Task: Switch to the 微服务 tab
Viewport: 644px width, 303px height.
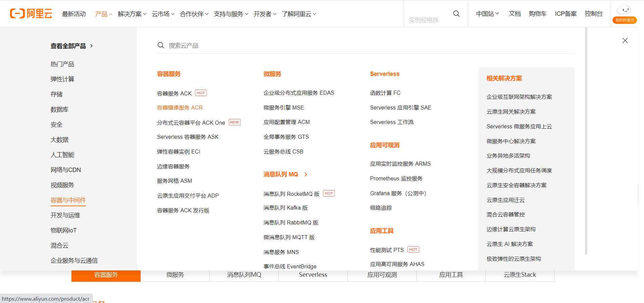Action: tap(175, 275)
